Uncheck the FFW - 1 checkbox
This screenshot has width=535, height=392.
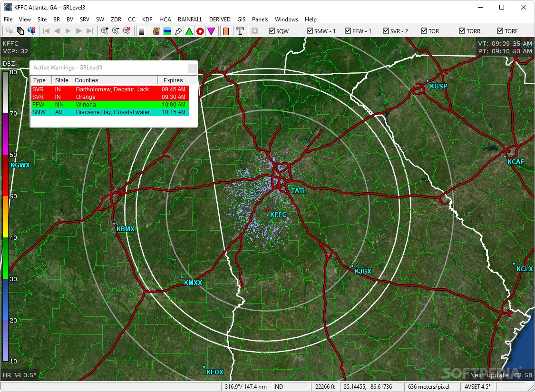348,31
